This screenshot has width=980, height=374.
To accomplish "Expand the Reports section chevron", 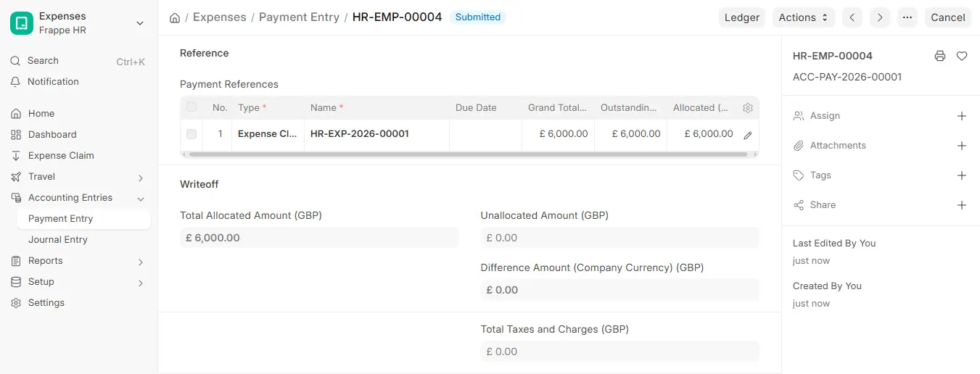I will coord(141,262).
